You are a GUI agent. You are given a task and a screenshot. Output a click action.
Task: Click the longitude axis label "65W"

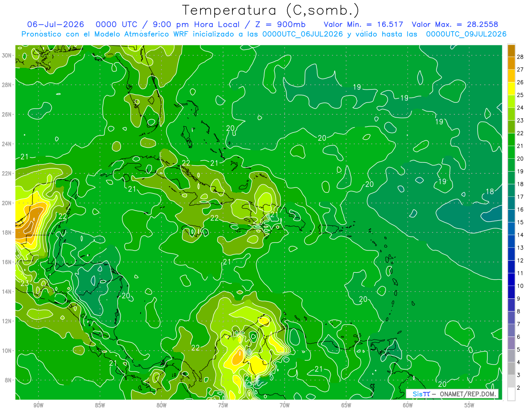click(x=346, y=405)
